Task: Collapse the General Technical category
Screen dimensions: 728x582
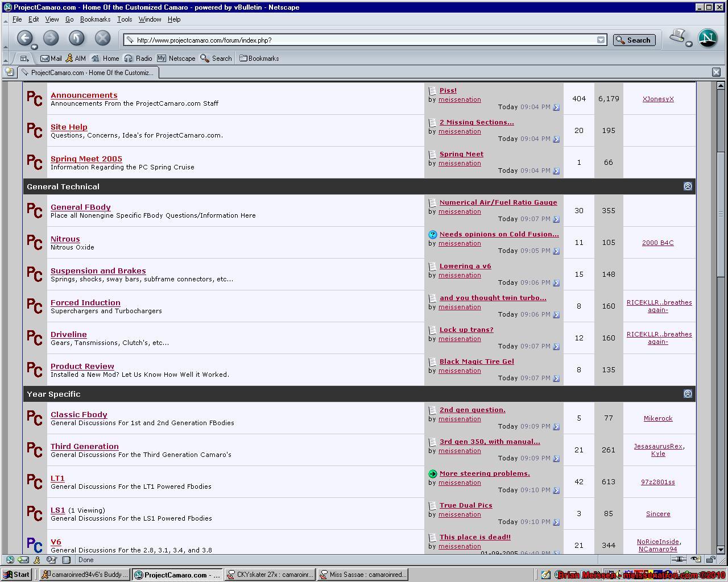Action: tap(688, 186)
